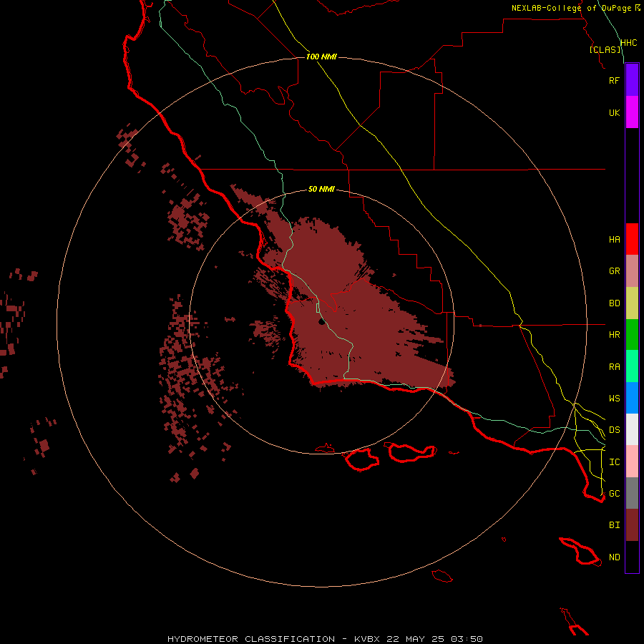Click the GC gray legend swatch
This screenshot has width=644, height=644.
632,493
